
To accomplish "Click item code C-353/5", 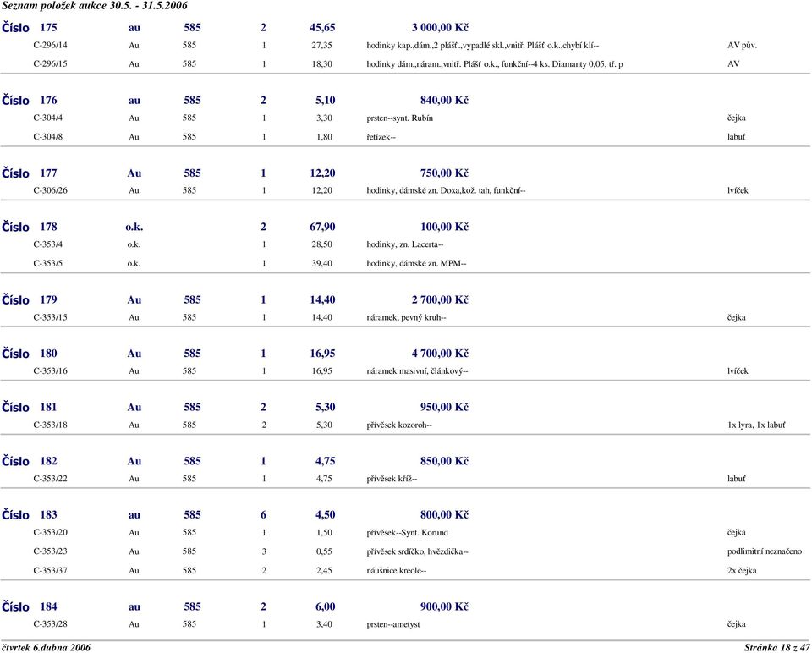I will point(48,263).
